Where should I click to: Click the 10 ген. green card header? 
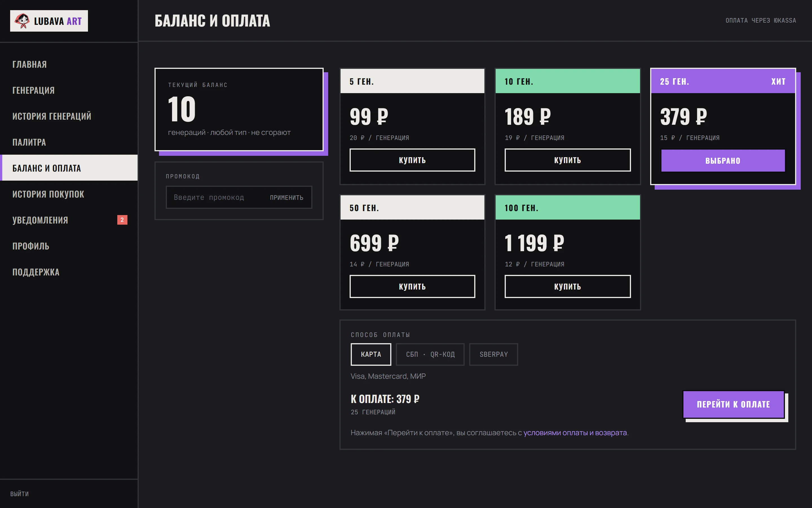pyautogui.click(x=567, y=81)
